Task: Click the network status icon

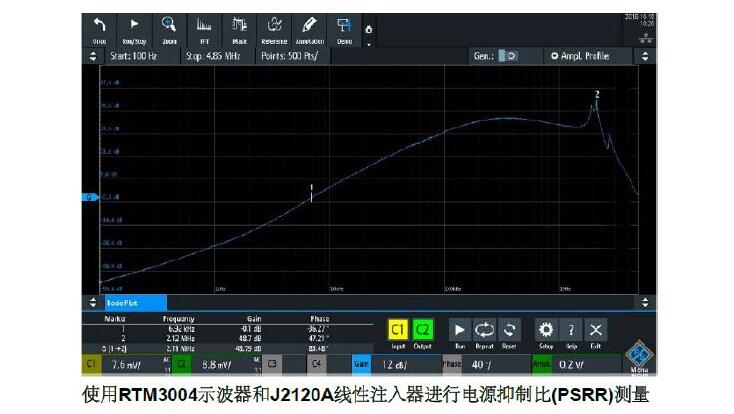Action: point(646,38)
